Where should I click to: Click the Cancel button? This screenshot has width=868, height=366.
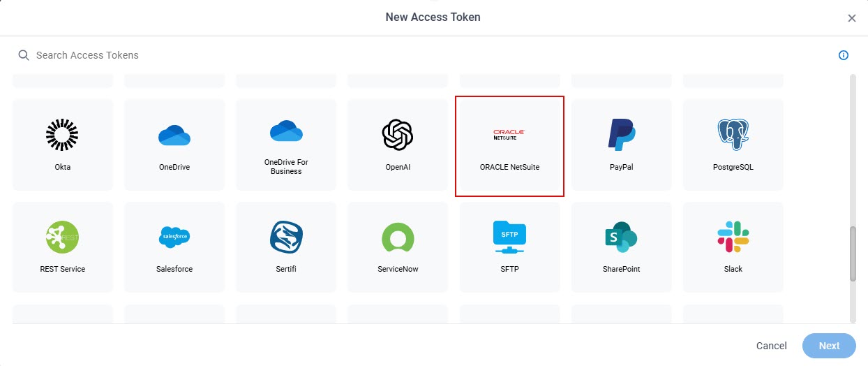tap(772, 346)
